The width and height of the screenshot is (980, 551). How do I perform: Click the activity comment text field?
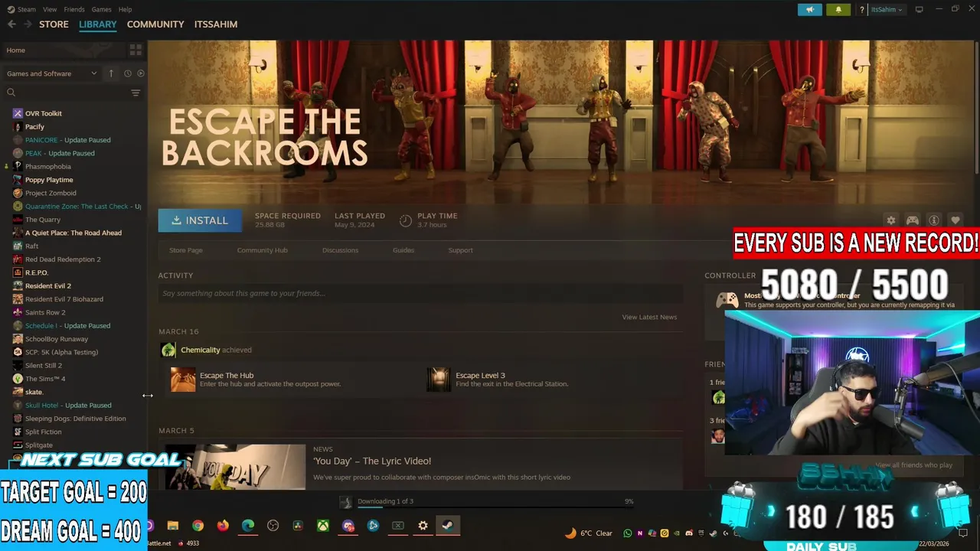tap(420, 293)
